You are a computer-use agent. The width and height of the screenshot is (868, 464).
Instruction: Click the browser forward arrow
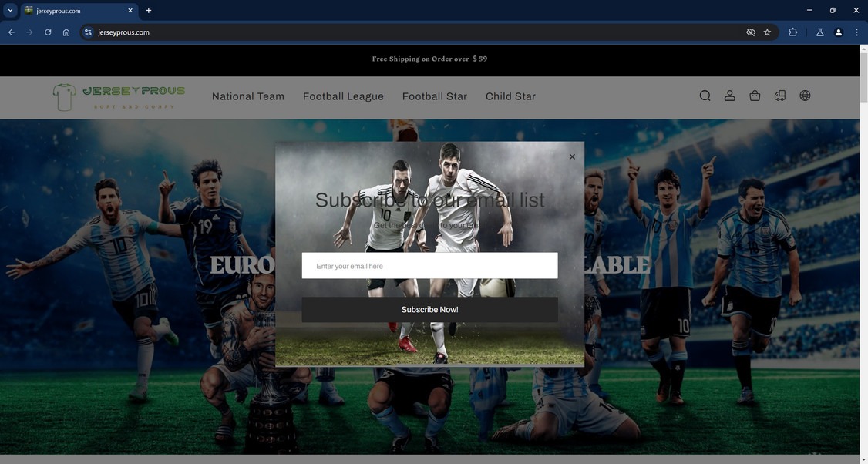pos(29,32)
